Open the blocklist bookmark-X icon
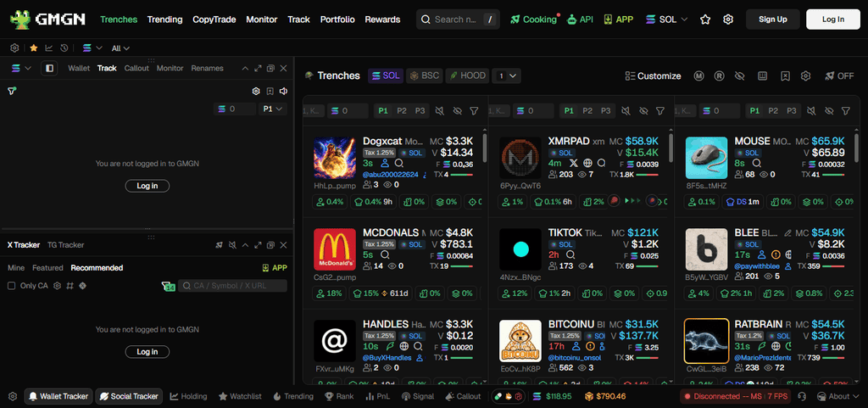 click(785, 75)
